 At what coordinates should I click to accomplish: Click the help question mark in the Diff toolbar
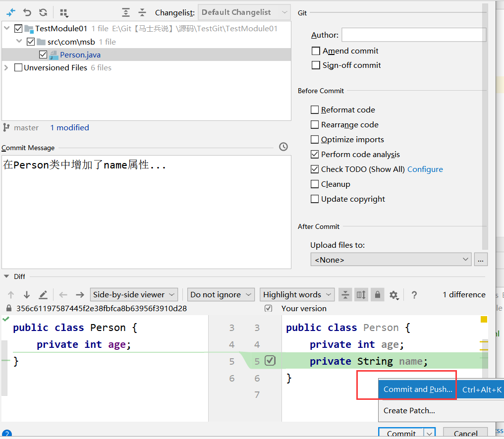414,295
